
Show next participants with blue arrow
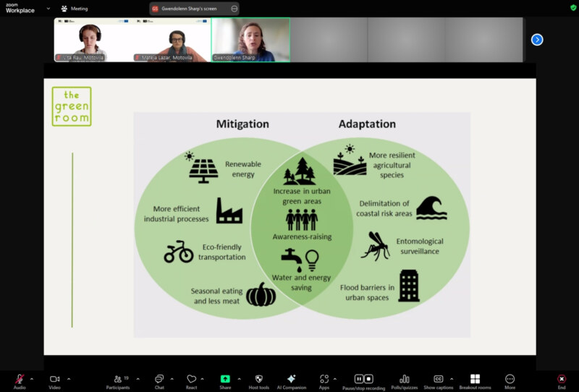(537, 40)
